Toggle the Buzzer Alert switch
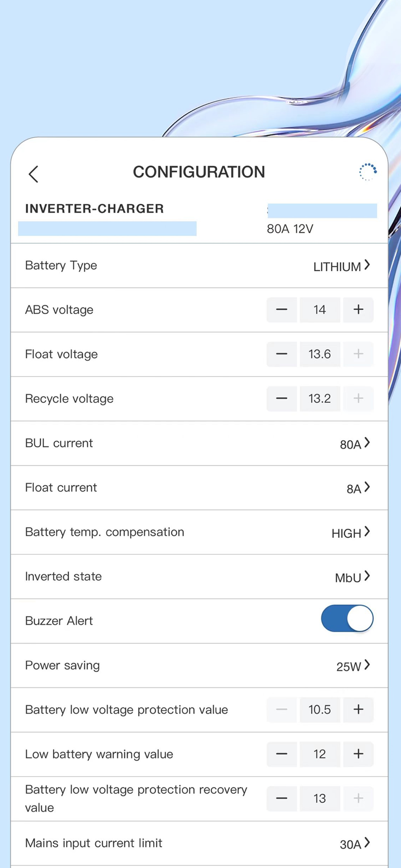This screenshot has height=868, width=401. 347,619
